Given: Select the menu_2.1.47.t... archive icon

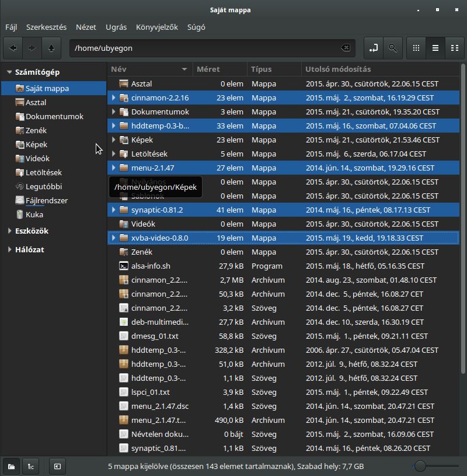Looking at the screenshot, I should click(124, 420).
